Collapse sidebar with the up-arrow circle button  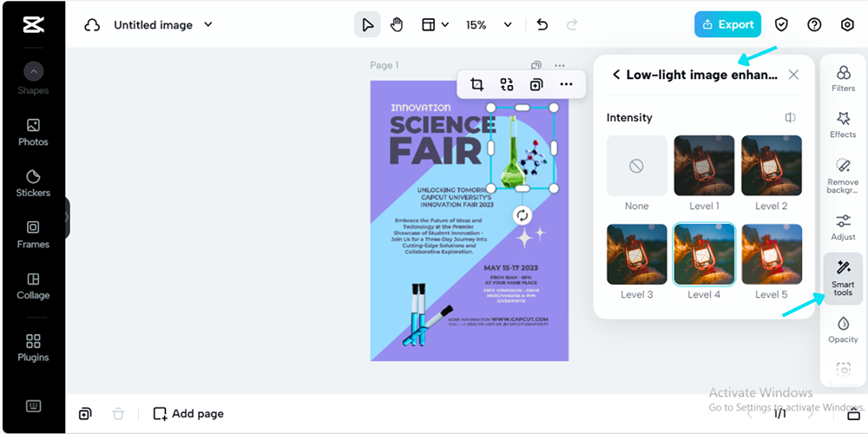(x=33, y=71)
